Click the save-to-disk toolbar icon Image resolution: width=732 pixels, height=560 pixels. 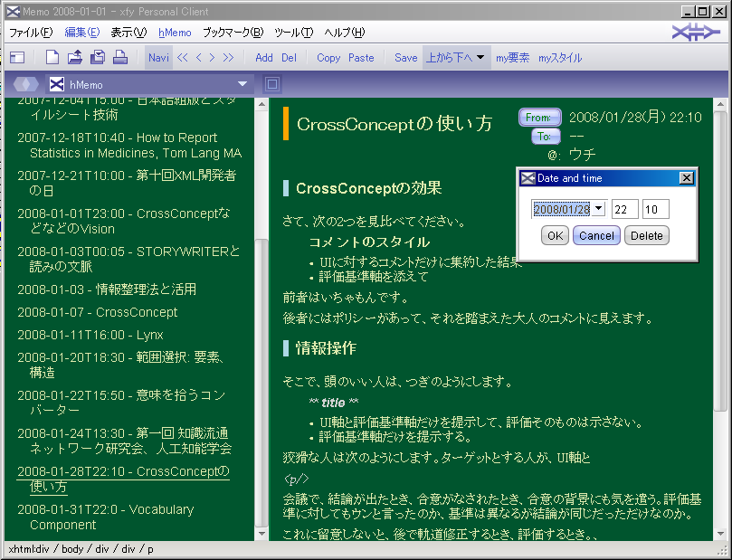(x=98, y=57)
